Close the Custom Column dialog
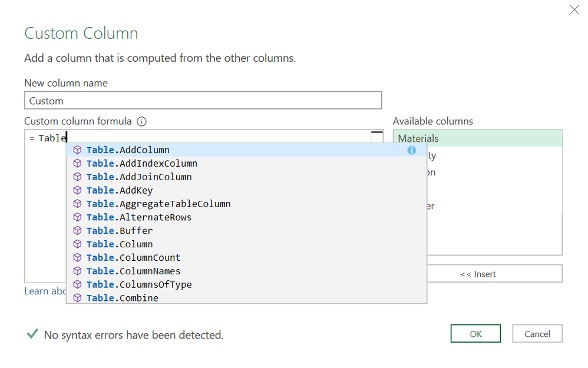588x368 pixels. (x=574, y=10)
